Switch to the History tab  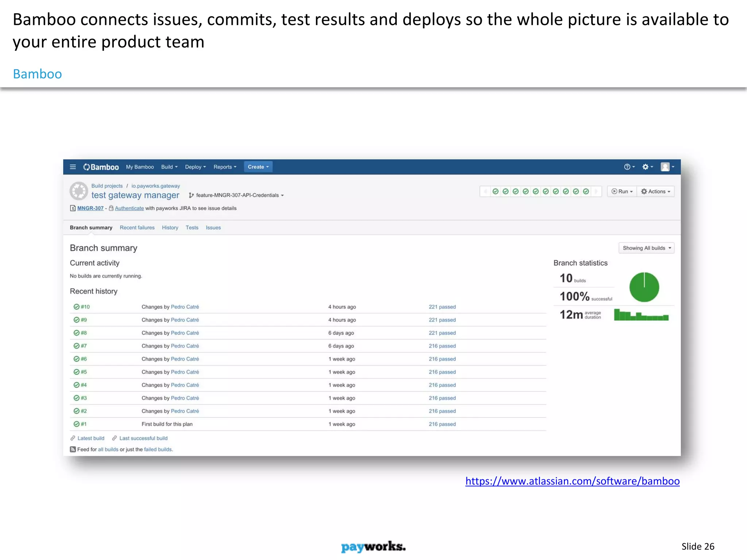pyautogui.click(x=170, y=228)
